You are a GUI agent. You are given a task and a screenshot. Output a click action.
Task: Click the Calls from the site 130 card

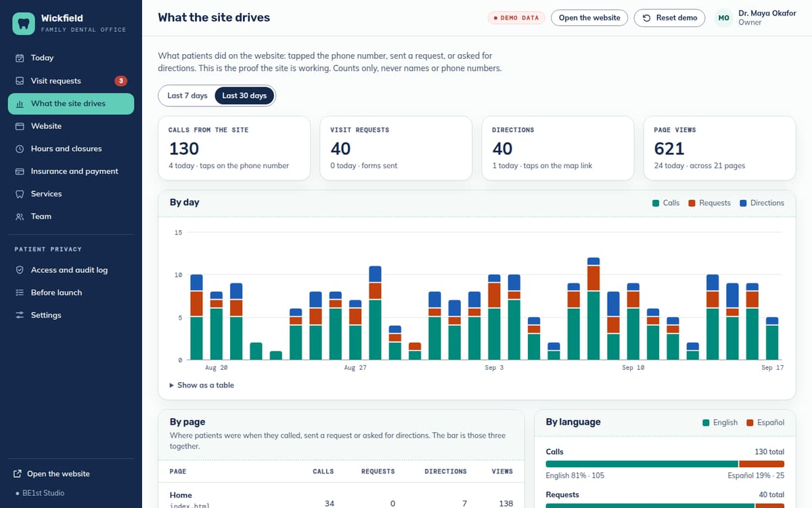pos(234,148)
